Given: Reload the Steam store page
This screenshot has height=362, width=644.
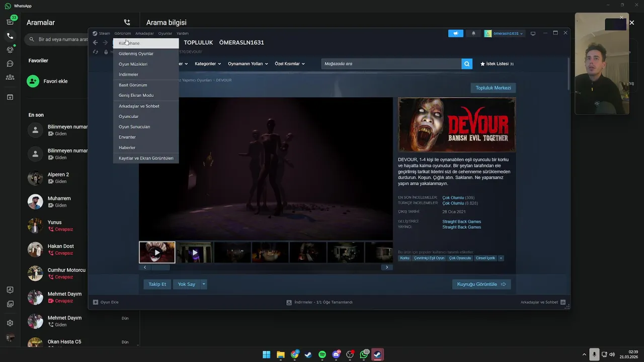Looking at the screenshot, I should click(x=96, y=52).
